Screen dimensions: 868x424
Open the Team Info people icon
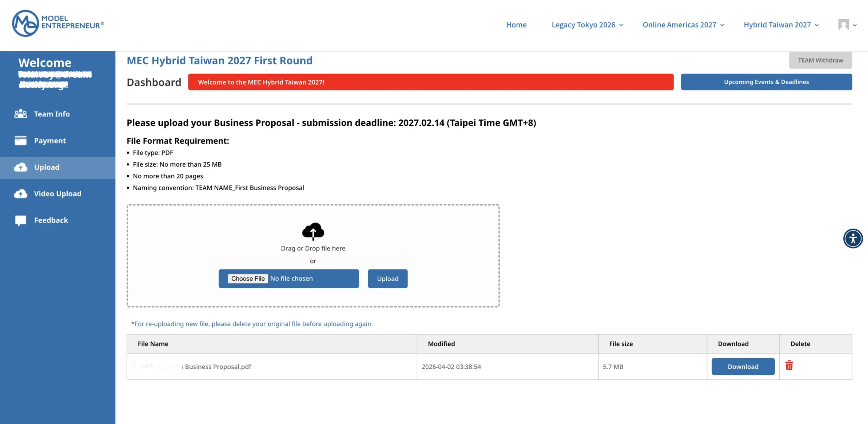click(x=20, y=114)
